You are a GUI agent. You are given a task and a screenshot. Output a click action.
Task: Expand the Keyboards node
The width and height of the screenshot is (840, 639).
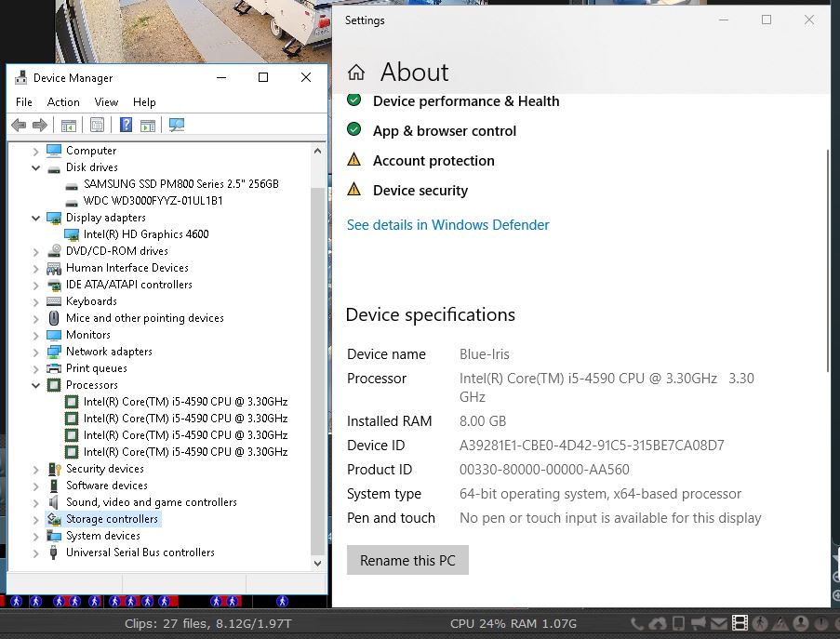point(36,302)
